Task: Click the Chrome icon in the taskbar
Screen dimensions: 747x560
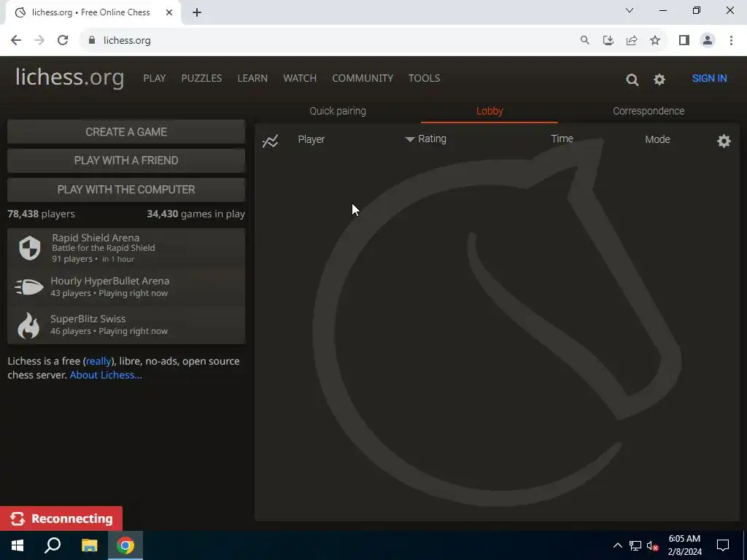Action: click(x=125, y=545)
